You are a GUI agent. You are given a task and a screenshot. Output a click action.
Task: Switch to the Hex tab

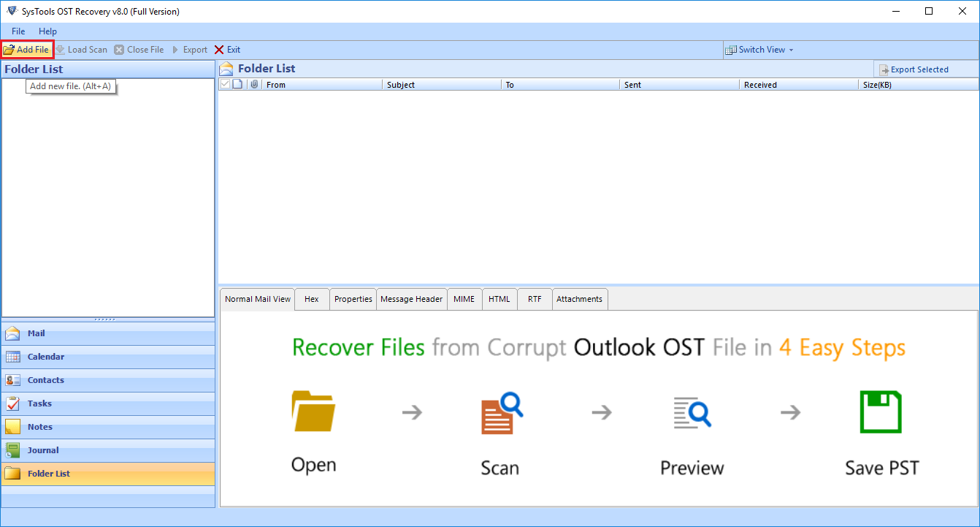click(312, 299)
